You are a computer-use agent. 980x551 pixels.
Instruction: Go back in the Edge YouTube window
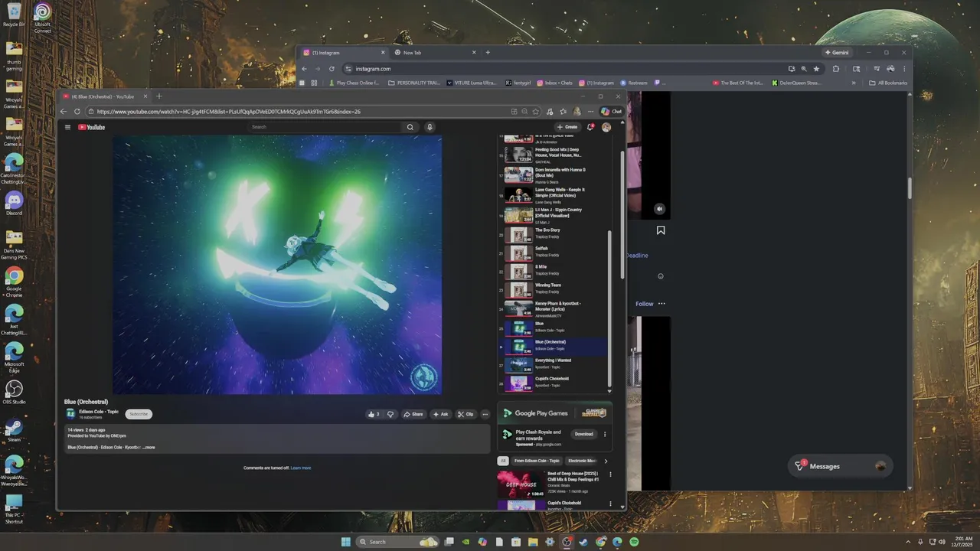coord(64,111)
